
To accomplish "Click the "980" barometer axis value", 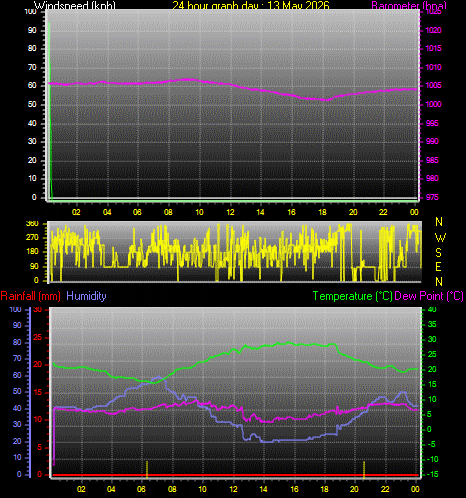I will point(432,178).
